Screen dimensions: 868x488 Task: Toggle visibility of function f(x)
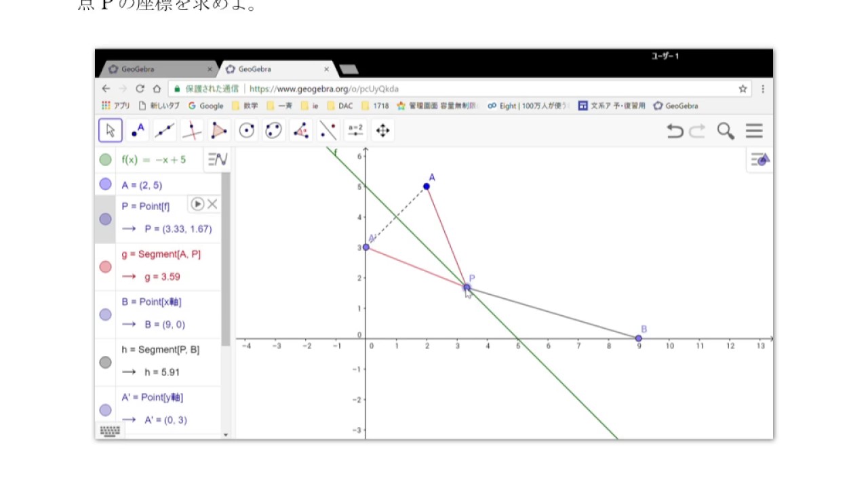pyautogui.click(x=105, y=160)
